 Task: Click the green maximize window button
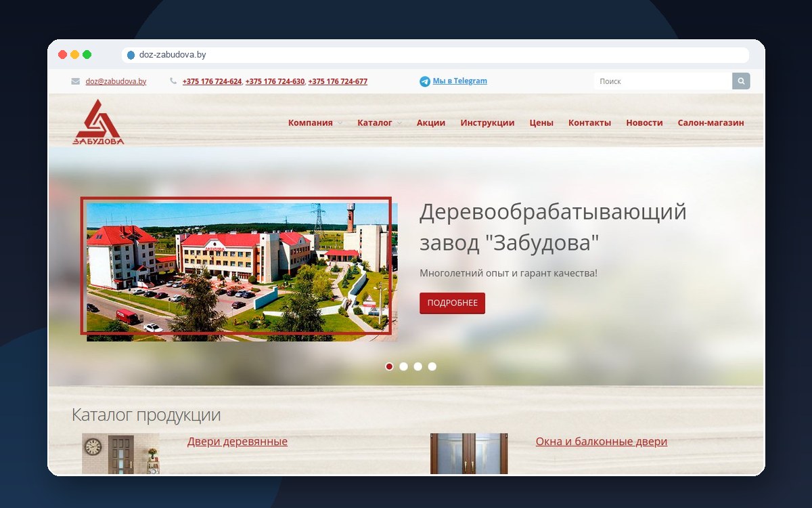(87, 54)
